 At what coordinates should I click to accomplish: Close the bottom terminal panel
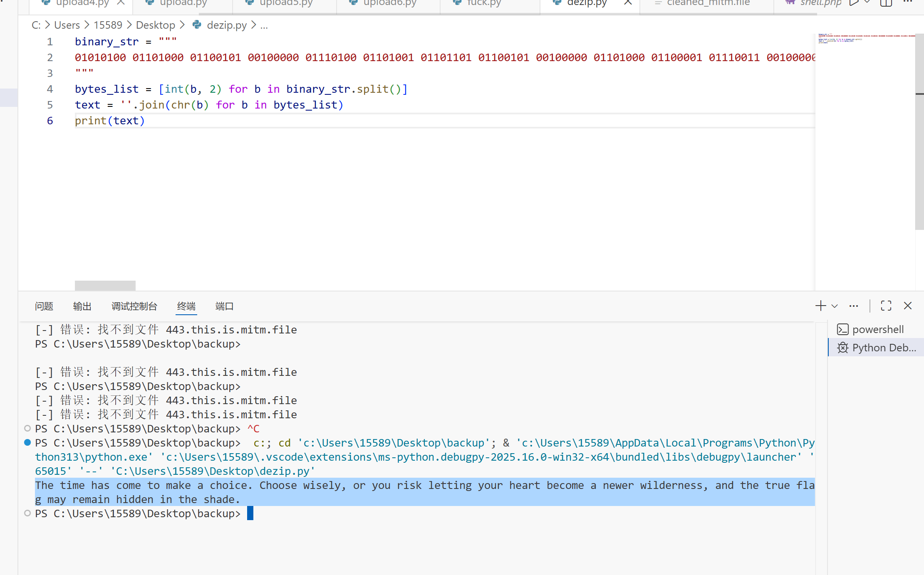click(x=908, y=306)
